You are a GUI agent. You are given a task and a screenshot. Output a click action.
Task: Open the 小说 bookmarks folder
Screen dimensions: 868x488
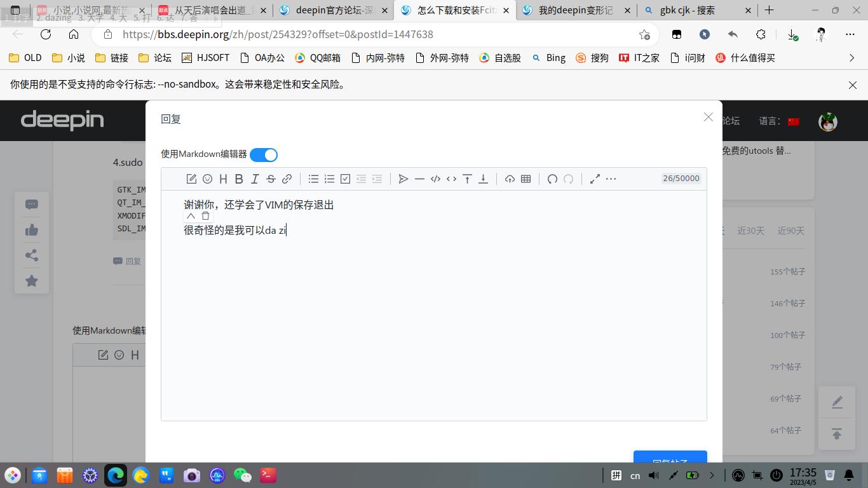point(69,58)
